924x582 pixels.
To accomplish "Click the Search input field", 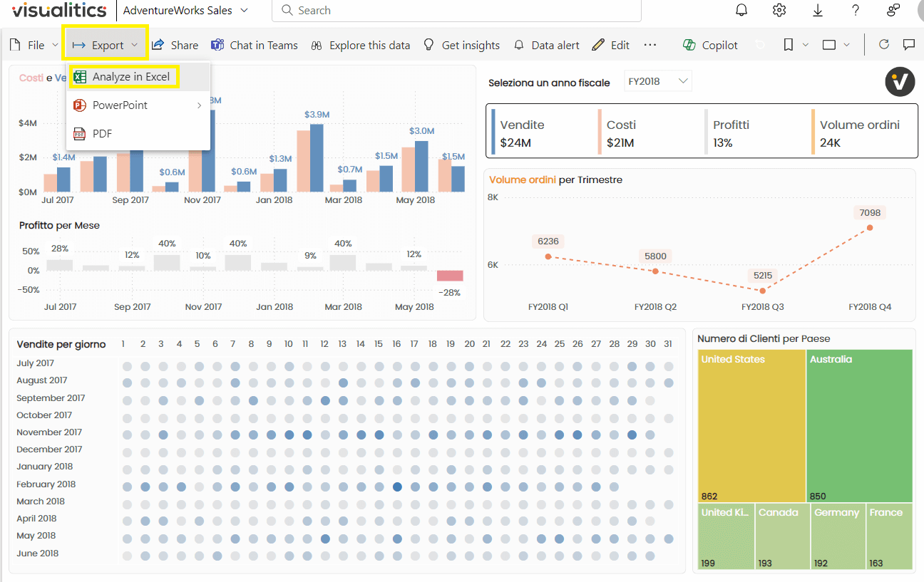I will click(x=456, y=11).
